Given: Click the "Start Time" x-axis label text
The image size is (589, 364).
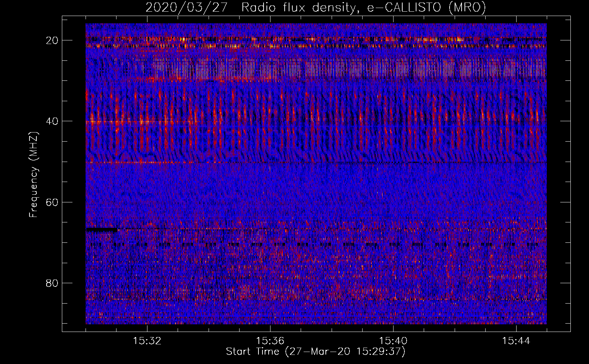Looking at the screenshot, I should click(253, 352).
